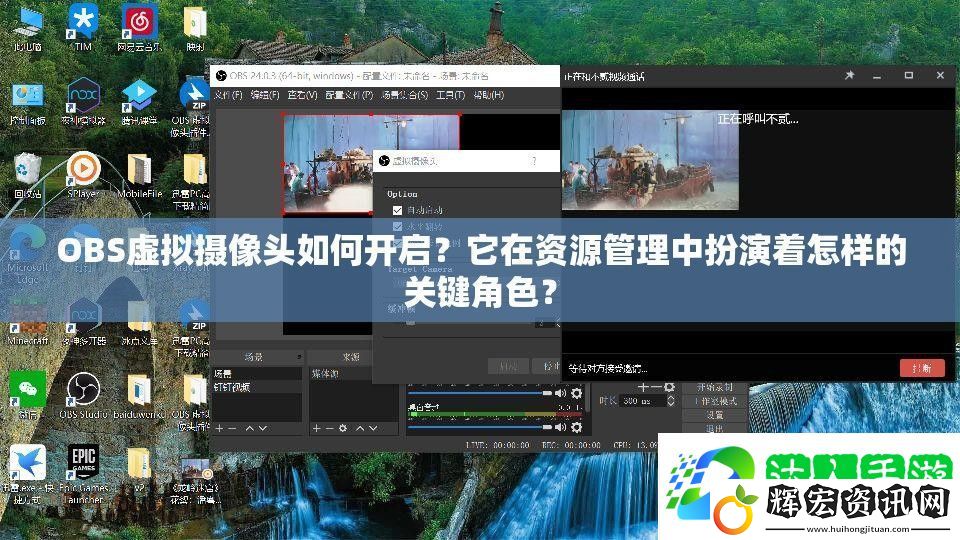Viewport: 960px width, 540px height.
Task: Click Start button in virtual camera dialog
Action: click(508, 367)
